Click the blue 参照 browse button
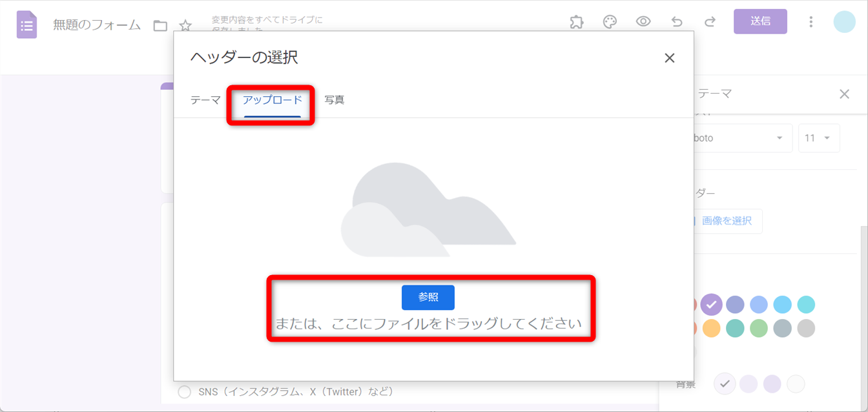The height and width of the screenshot is (412, 868). click(x=428, y=297)
